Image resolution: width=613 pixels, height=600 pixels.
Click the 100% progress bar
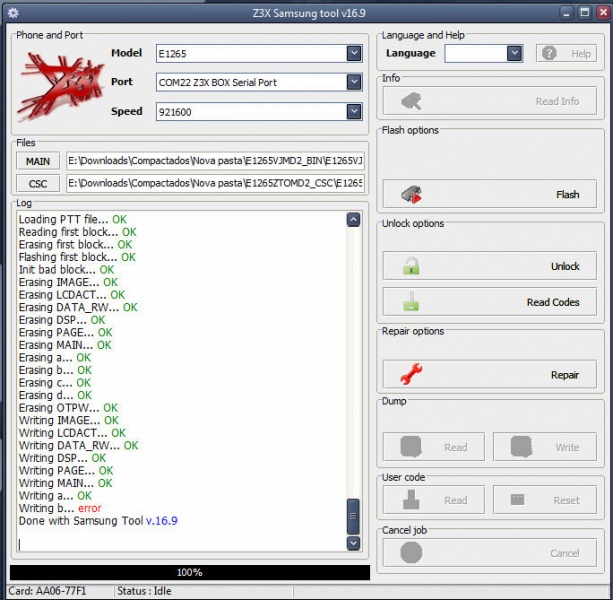click(x=190, y=572)
